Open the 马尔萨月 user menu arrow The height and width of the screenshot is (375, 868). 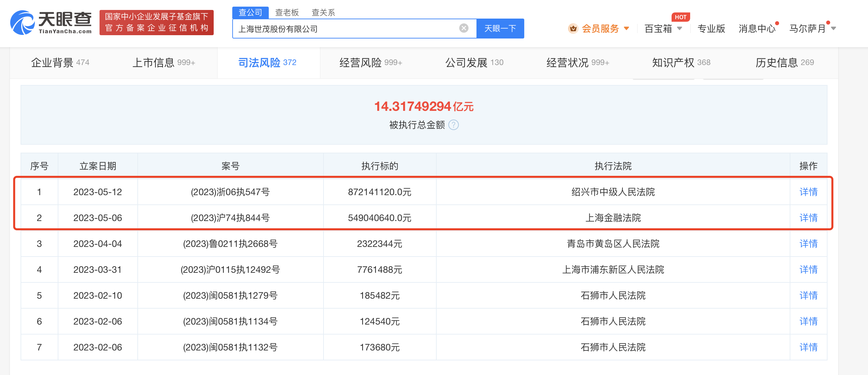click(x=833, y=29)
